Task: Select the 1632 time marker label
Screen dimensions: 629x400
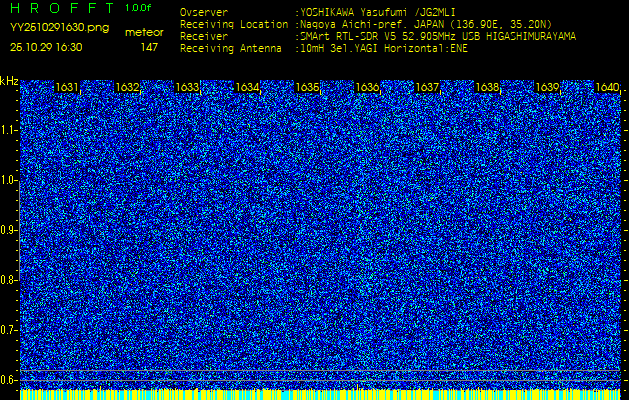Action: click(127, 87)
